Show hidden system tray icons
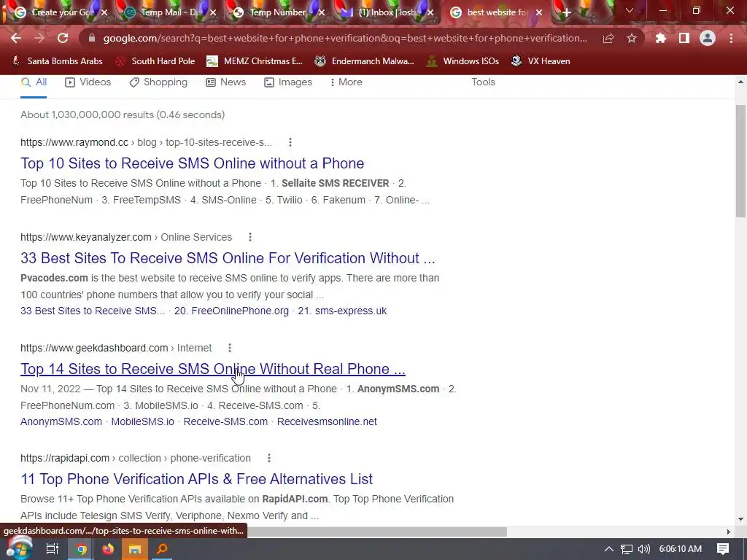Viewport: 747px width, 560px height. coord(609,549)
